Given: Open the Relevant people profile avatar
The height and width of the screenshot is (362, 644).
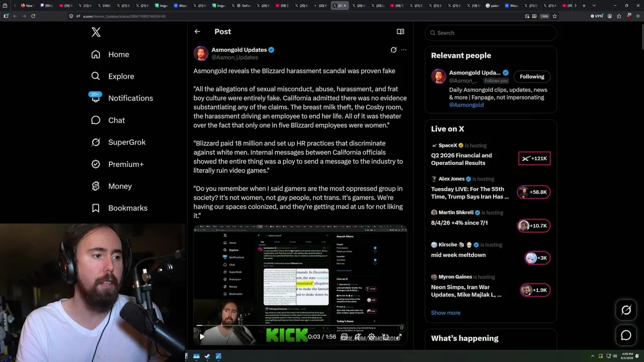Looking at the screenshot, I should (439, 76).
